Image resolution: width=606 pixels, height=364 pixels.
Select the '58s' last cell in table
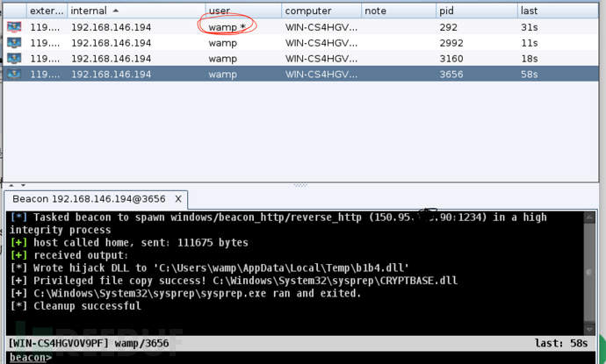click(x=530, y=74)
